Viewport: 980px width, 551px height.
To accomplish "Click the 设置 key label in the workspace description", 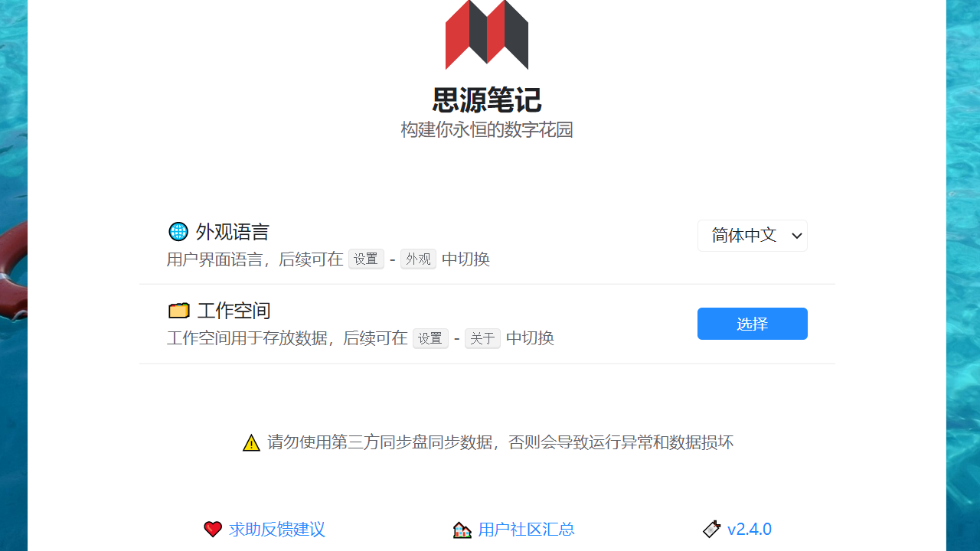I will [x=430, y=338].
